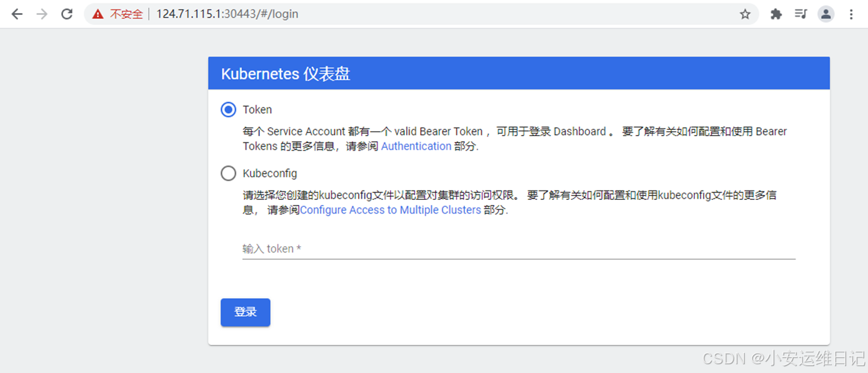
Task: Click the browser forward arrow
Action: 42,14
